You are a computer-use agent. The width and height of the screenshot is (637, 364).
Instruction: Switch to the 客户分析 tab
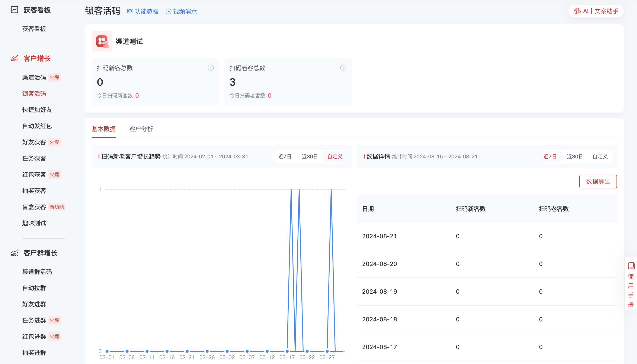141,129
